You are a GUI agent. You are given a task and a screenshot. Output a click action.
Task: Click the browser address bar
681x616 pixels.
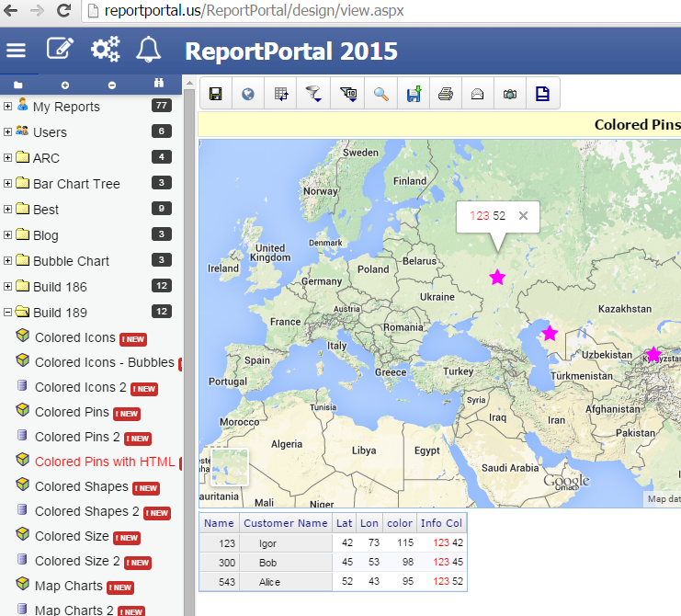point(381,11)
